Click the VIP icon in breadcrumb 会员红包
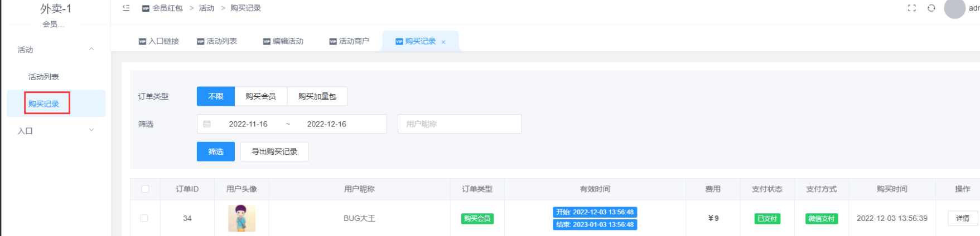 coord(146,8)
